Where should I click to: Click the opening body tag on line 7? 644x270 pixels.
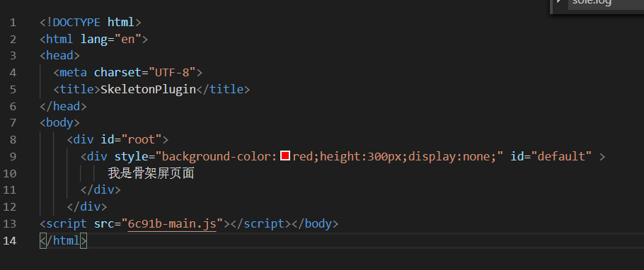(59, 123)
